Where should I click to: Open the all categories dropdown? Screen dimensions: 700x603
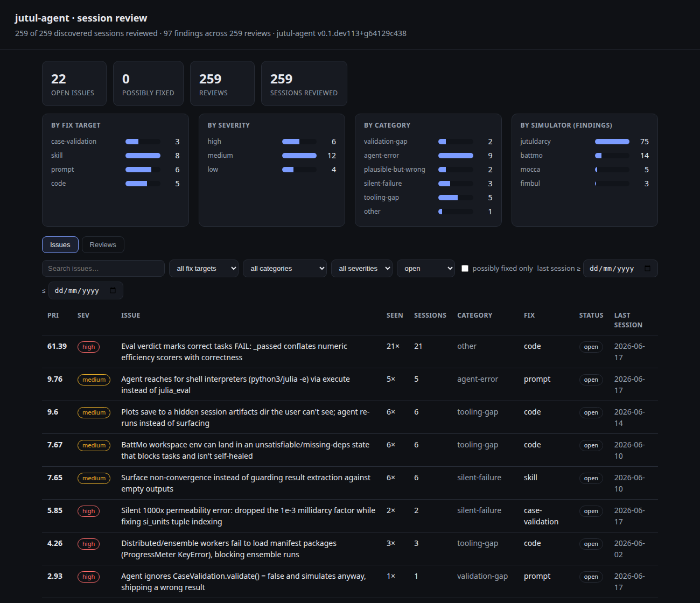coord(285,269)
